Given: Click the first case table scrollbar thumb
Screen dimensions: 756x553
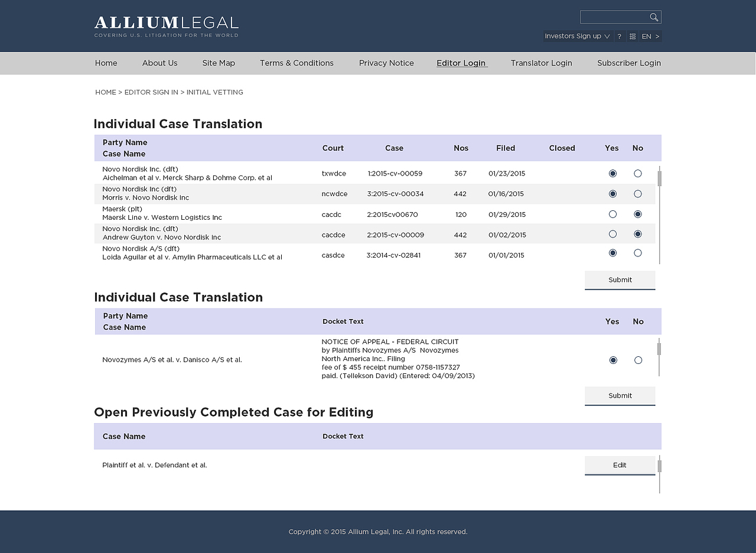Looking at the screenshot, I should click(660, 178).
